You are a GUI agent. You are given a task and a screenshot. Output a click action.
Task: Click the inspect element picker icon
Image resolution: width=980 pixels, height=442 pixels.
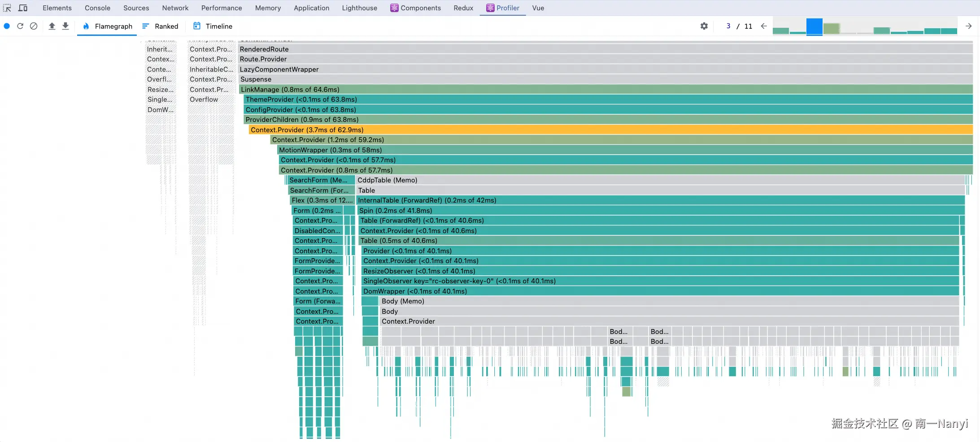pyautogui.click(x=7, y=8)
